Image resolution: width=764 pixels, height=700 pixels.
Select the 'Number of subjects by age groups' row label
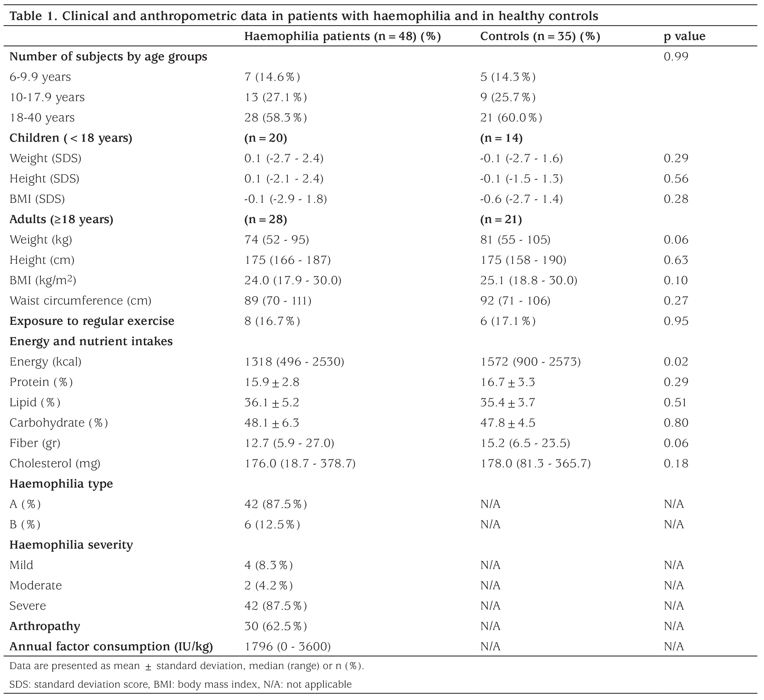point(108,57)
